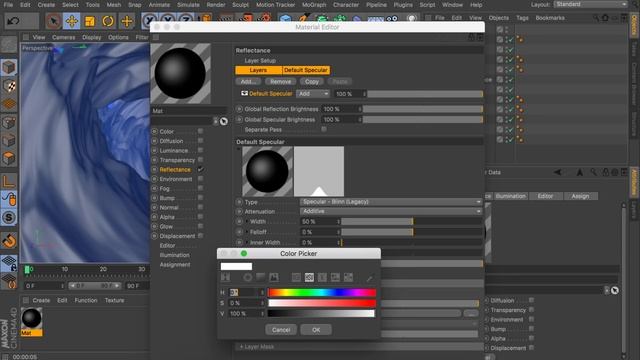Screen dimensions: 640x360
Task: Switch to Edges mode
Action: click(x=9, y=140)
